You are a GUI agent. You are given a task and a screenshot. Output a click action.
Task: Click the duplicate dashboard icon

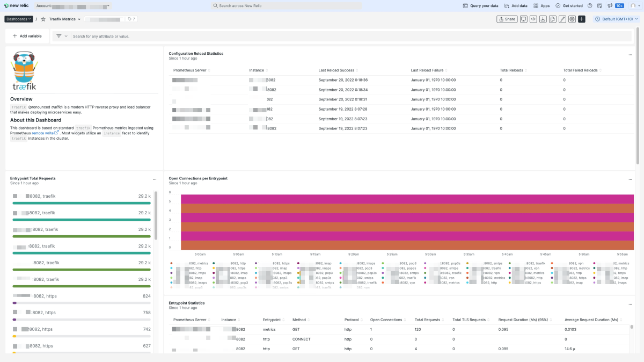pos(552,19)
